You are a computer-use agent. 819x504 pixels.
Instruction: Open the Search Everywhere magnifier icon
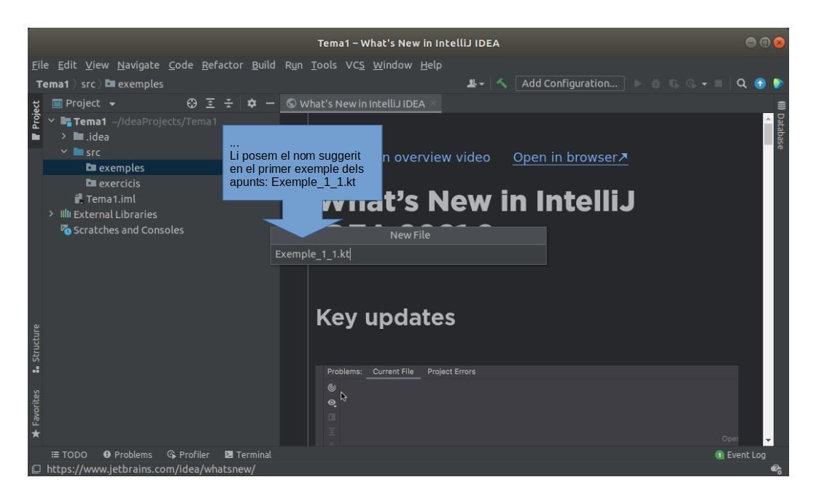tap(741, 84)
